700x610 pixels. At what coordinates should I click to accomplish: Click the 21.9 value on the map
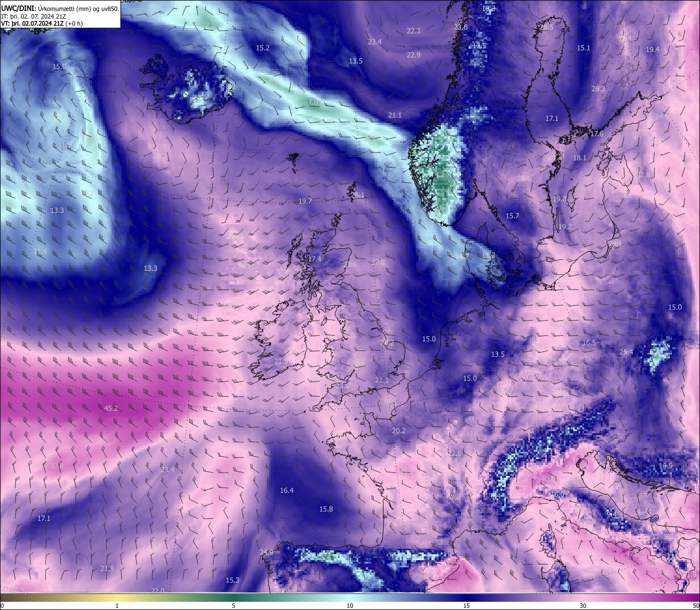click(107, 568)
